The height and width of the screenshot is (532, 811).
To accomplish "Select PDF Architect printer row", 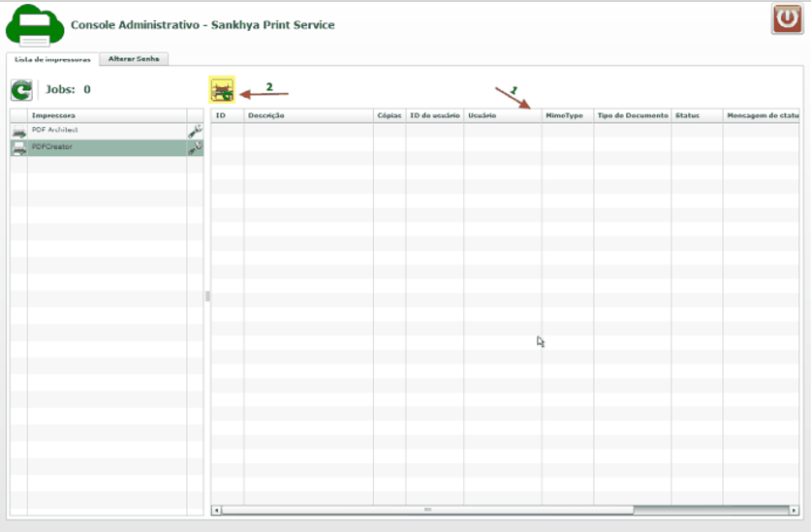I will [107, 131].
